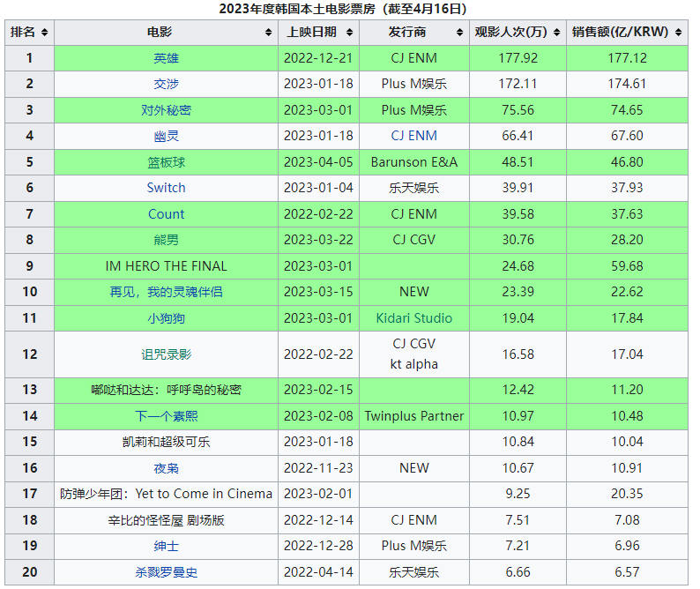Click the 再见，我的灵魂伴侣 link
Image resolution: width=700 pixels, height=589 pixels.
tap(166, 292)
